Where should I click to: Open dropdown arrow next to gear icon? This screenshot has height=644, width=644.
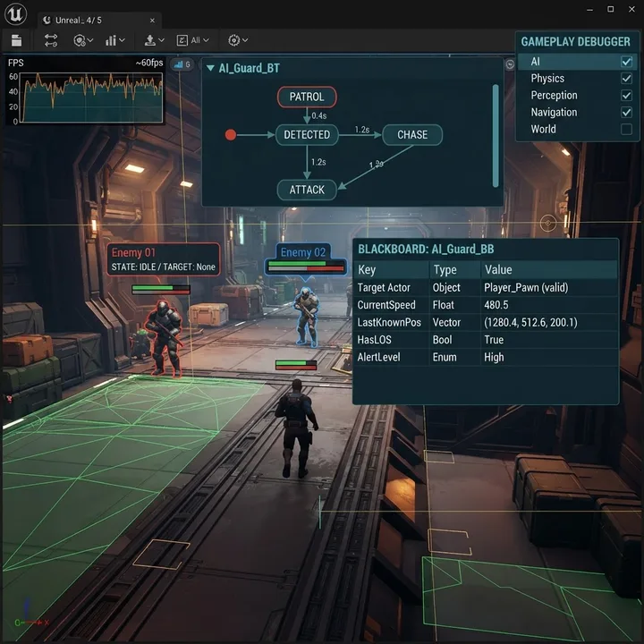click(245, 40)
